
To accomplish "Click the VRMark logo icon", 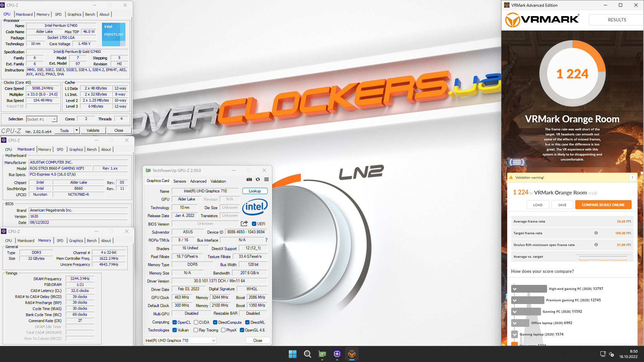I will [x=513, y=20].
